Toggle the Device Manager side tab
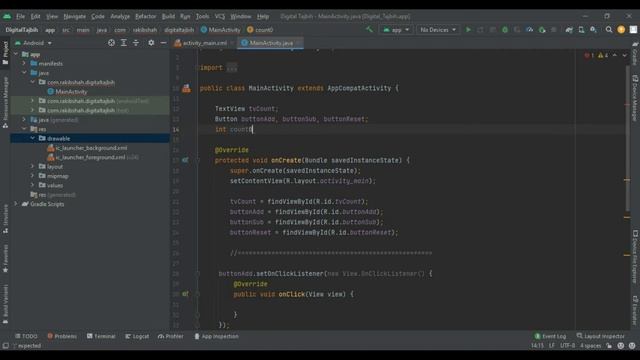 (635, 98)
